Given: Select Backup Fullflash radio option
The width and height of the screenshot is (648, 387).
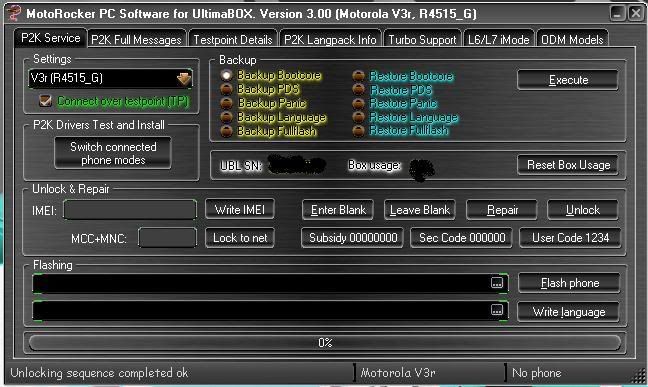Looking at the screenshot, I should coord(226,131).
